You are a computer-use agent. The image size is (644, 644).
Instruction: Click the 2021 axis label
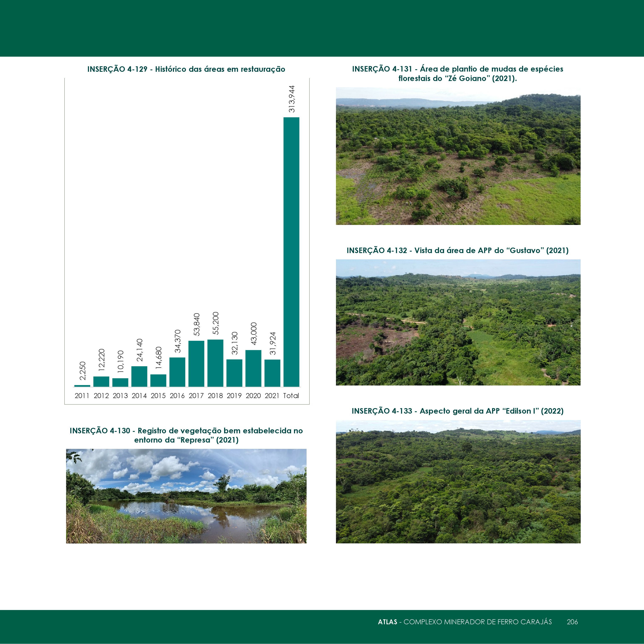tap(272, 396)
